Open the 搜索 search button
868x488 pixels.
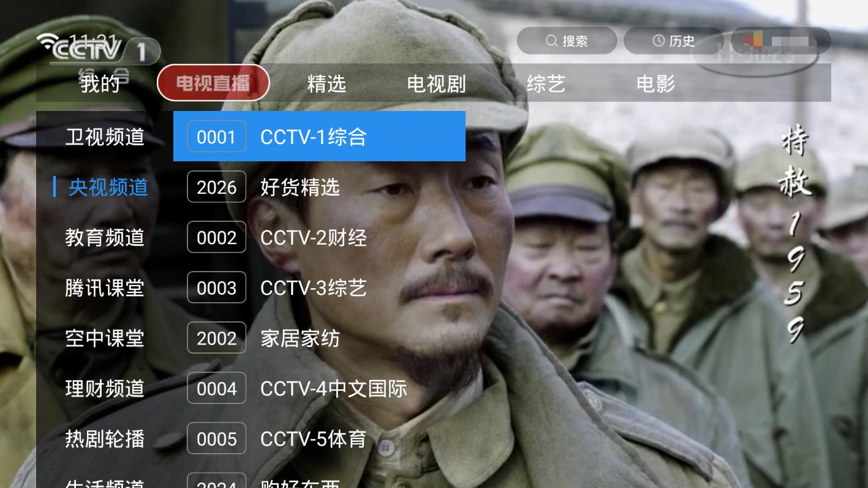[567, 41]
